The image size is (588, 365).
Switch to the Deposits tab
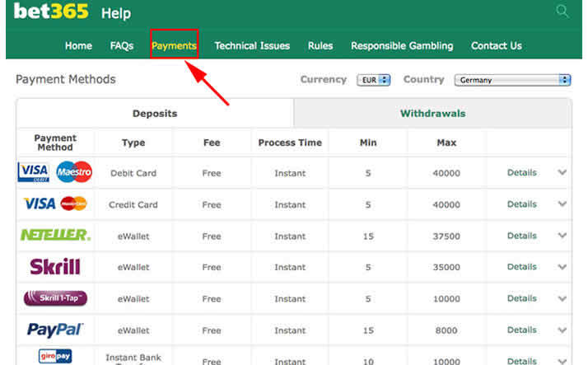tap(155, 113)
